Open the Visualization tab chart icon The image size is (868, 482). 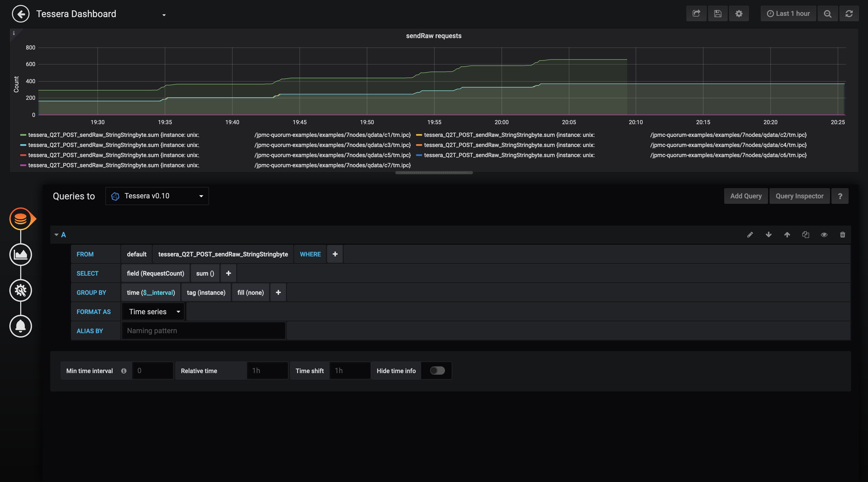pos(20,254)
